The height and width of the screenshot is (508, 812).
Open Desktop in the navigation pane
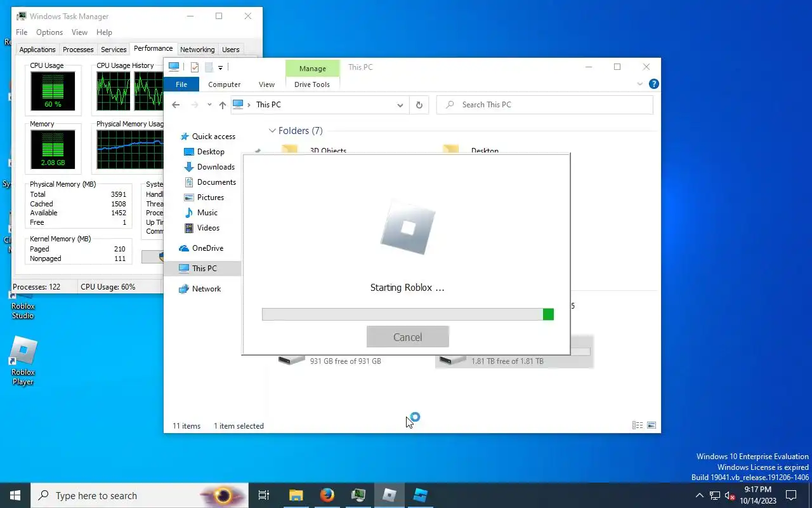[x=204, y=152]
